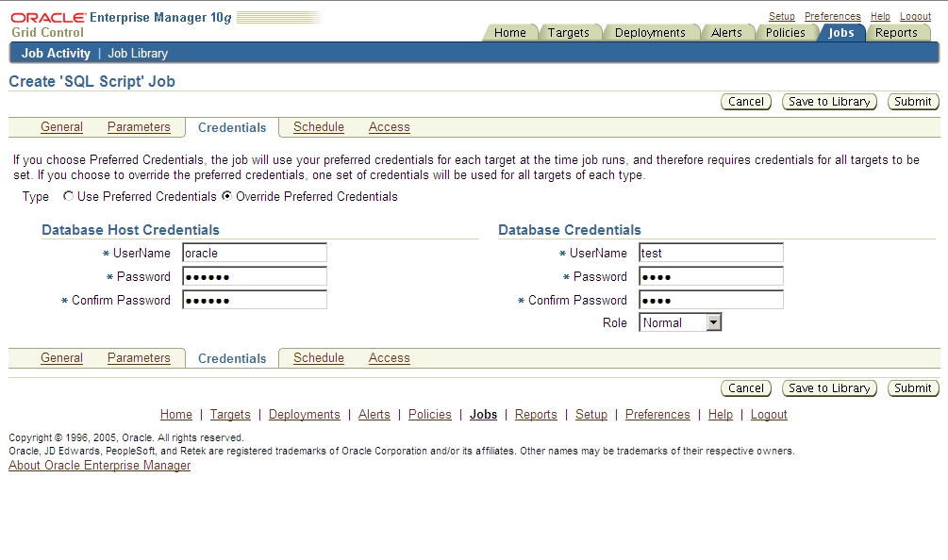Switch to upper Schedule step tab

tap(319, 127)
